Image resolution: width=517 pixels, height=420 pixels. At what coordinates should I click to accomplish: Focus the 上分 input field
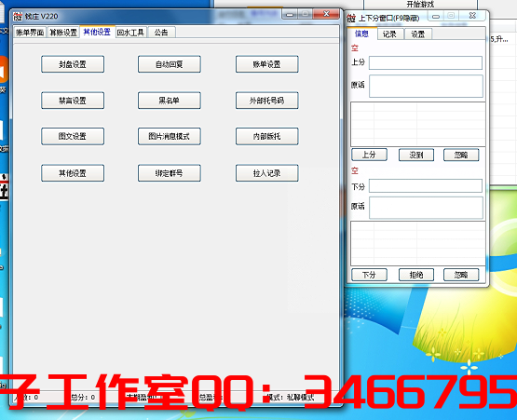(426, 62)
